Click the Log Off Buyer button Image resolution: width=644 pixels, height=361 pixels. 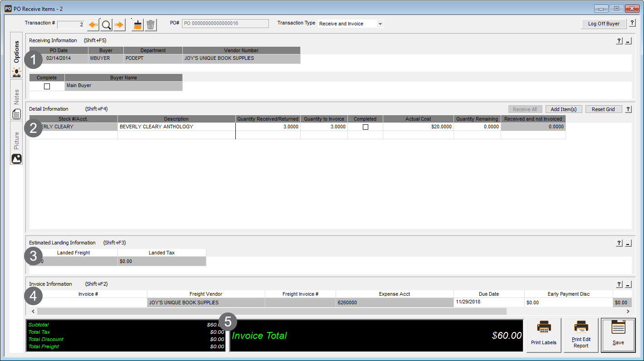click(603, 23)
